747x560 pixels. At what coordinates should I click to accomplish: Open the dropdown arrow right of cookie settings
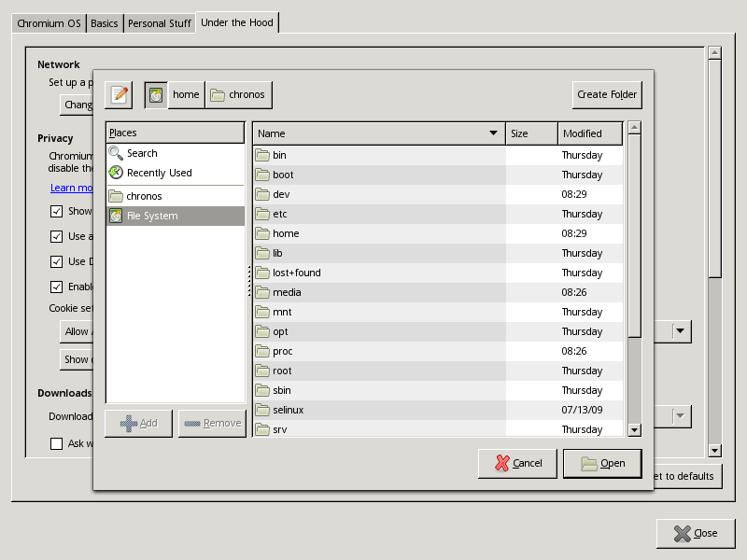coord(681,330)
